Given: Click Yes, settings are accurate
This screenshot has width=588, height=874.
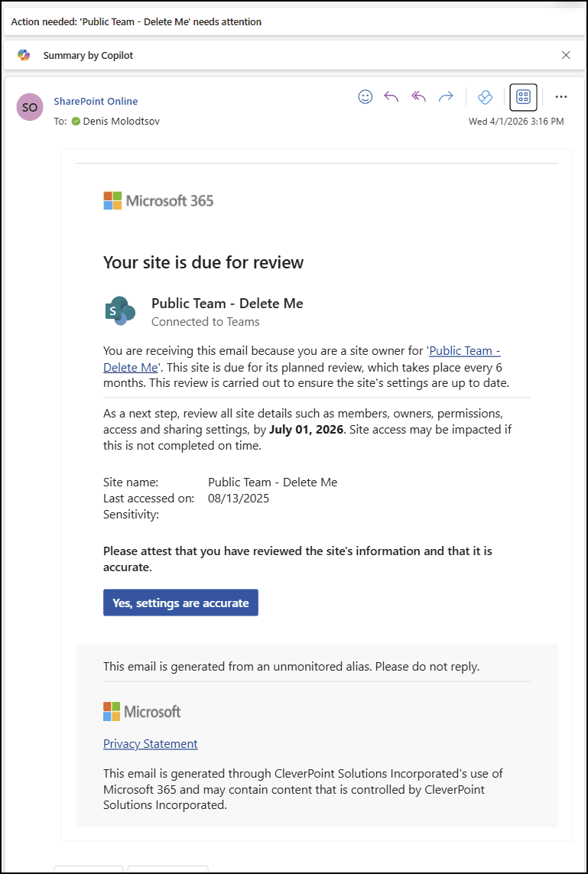Looking at the screenshot, I should [180, 603].
